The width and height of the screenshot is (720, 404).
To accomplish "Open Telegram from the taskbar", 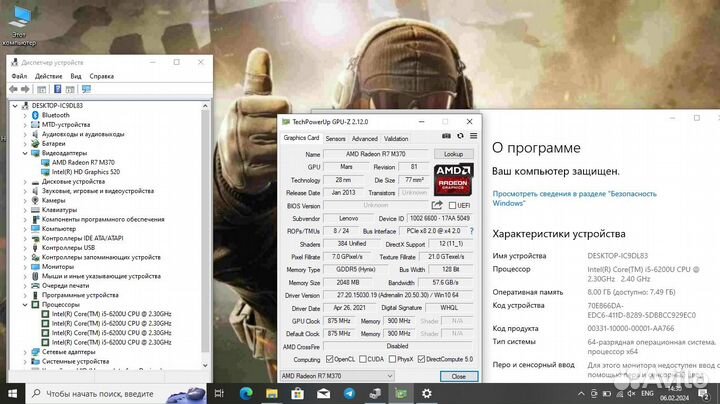I will tap(349, 393).
